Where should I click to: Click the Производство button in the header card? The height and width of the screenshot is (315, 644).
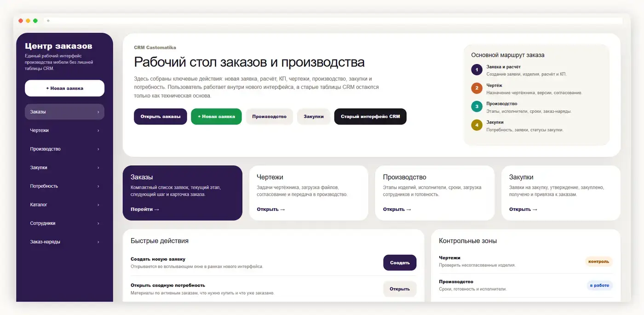click(269, 117)
